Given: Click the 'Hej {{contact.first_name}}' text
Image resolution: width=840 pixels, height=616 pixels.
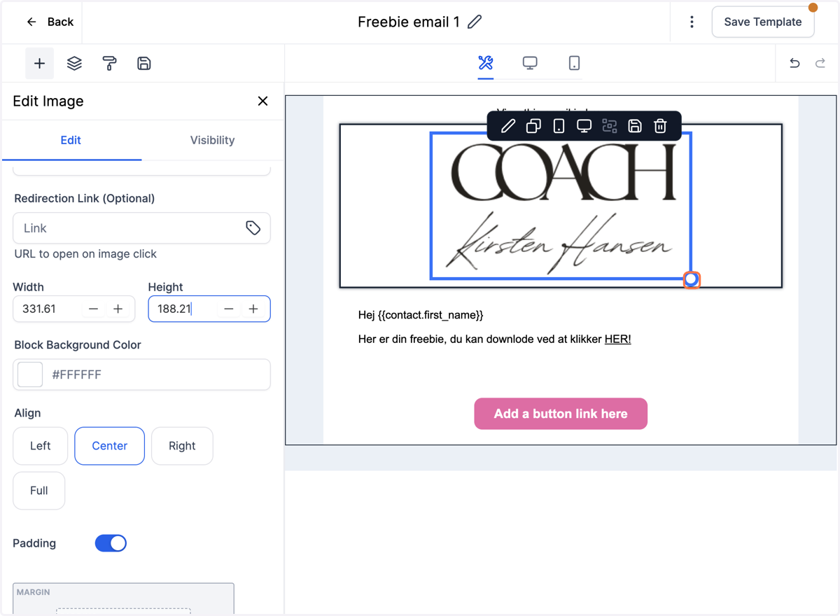Looking at the screenshot, I should (x=421, y=315).
